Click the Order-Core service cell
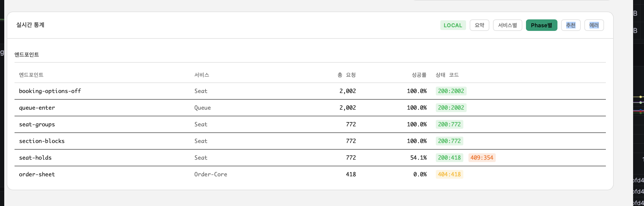This screenshot has height=206, width=644. pos(211,174)
